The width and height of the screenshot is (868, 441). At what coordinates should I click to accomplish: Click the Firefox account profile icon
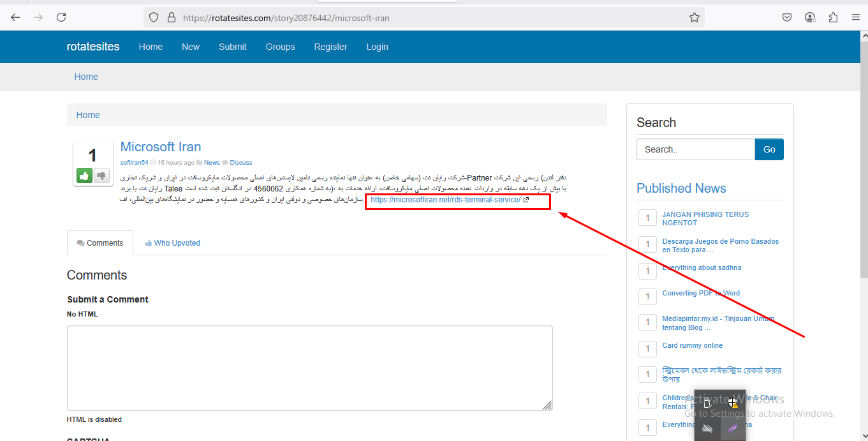click(810, 18)
